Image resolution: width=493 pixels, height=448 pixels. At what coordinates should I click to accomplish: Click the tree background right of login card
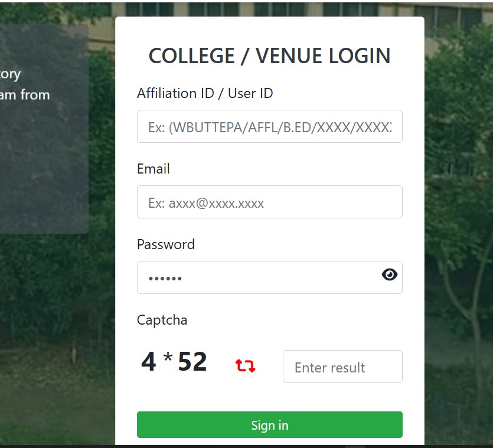tap(458, 220)
